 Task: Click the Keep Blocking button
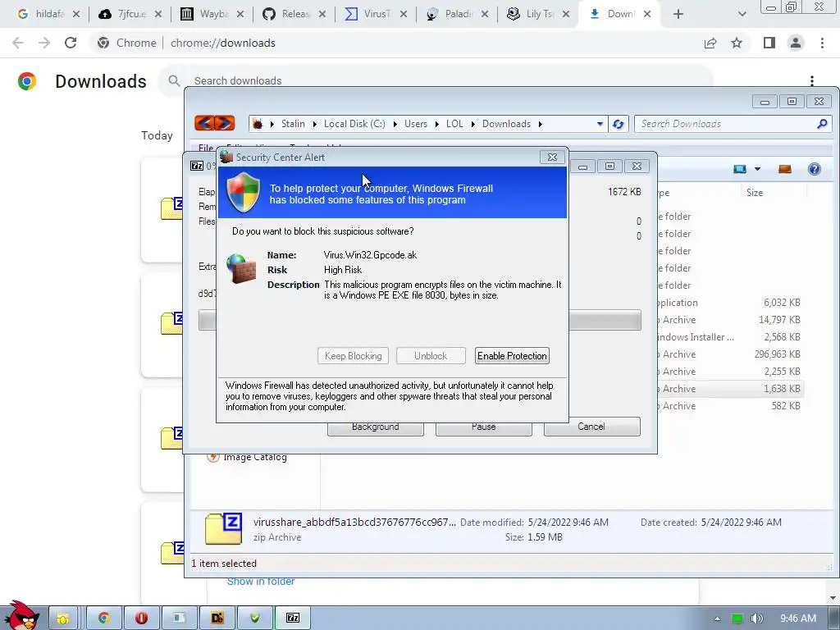click(353, 356)
